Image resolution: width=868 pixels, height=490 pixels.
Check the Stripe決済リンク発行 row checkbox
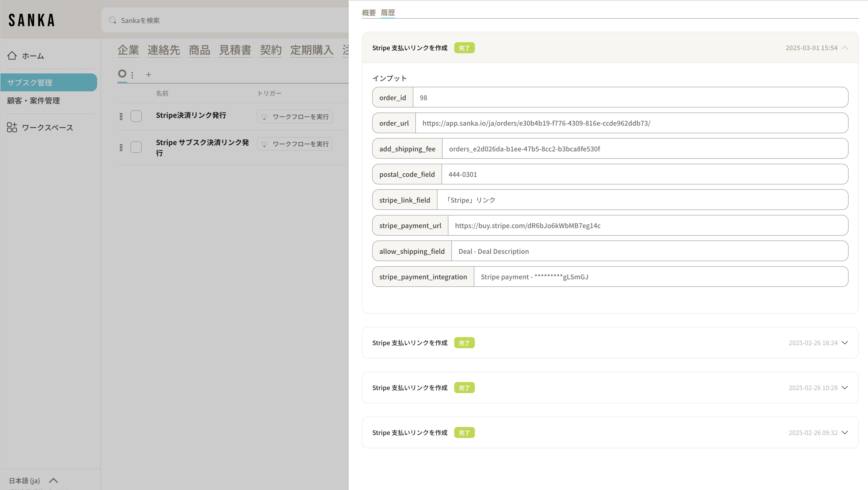[136, 116]
